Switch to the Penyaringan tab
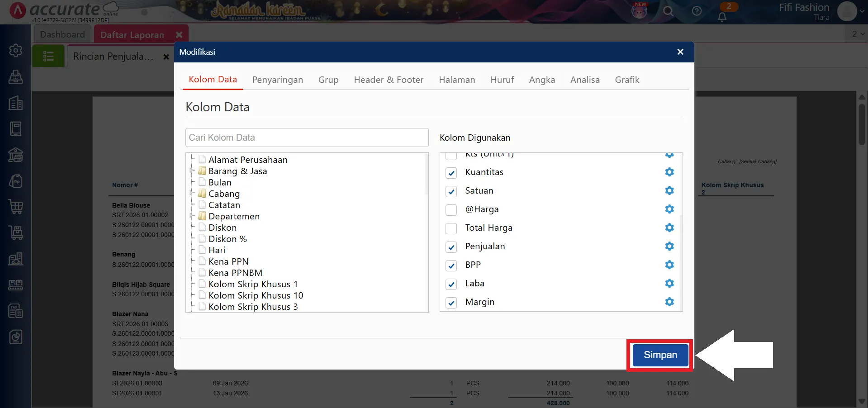Viewport: 868px width, 408px height. click(277, 80)
